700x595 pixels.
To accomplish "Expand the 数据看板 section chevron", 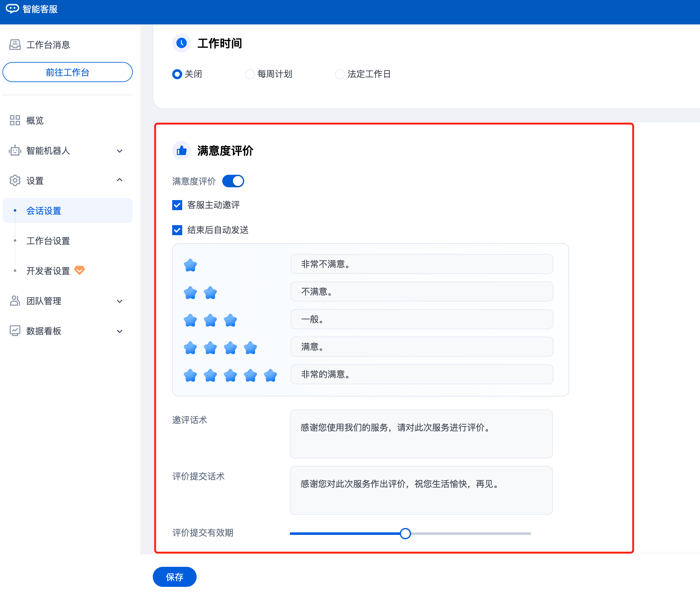I will (119, 331).
